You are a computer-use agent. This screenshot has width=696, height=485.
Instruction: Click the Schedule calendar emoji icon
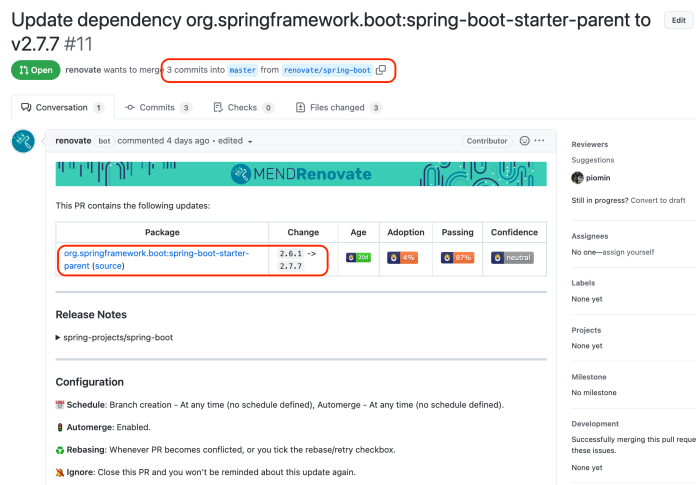[x=60, y=405]
